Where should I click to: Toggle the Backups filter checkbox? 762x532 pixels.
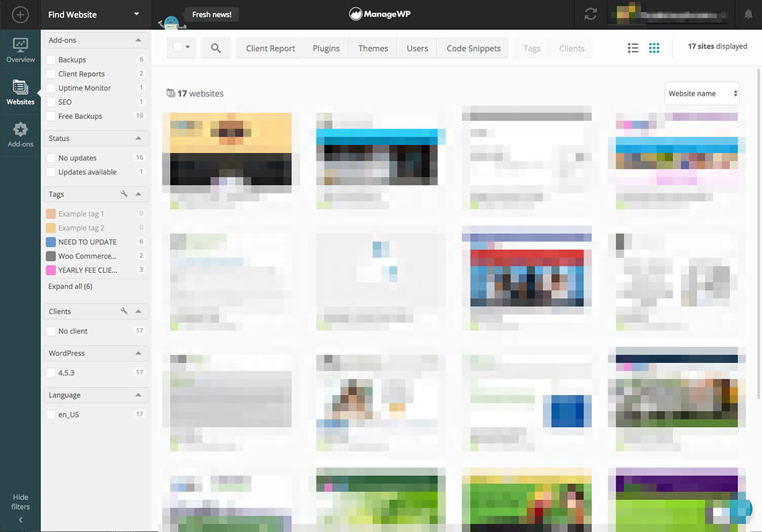pos(51,60)
